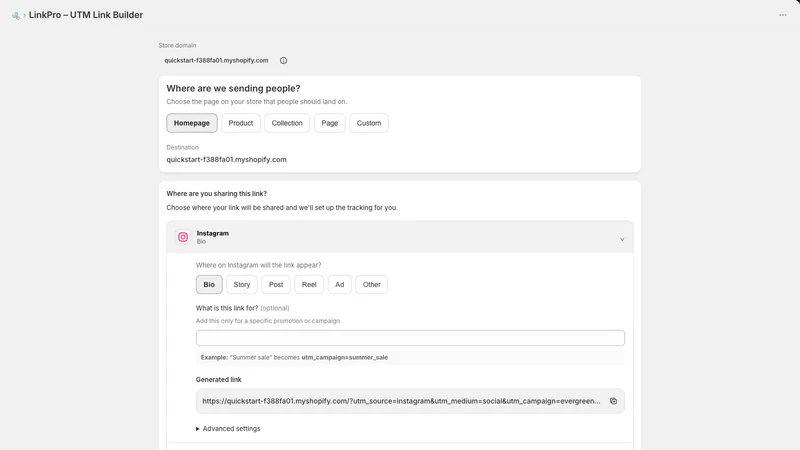Focus the 'What is this link for?' input
The height and width of the screenshot is (450, 800).
pos(410,338)
